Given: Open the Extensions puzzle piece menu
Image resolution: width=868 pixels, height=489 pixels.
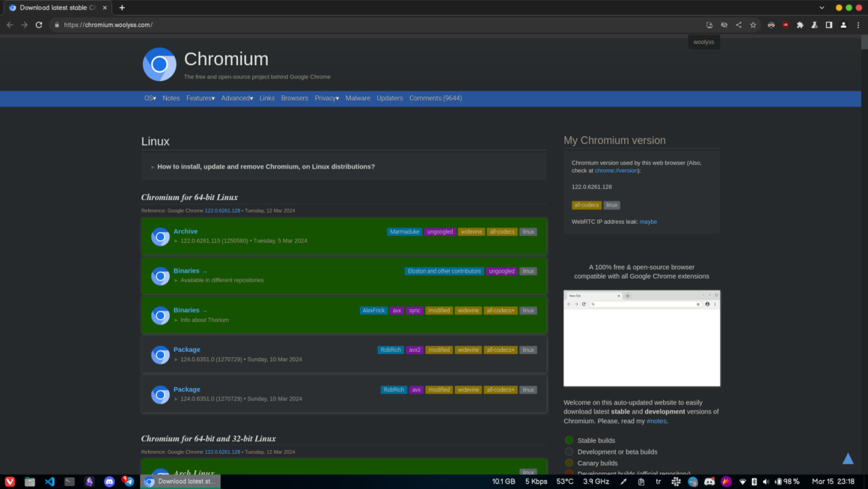Looking at the screenshot, I should [800, 25].
